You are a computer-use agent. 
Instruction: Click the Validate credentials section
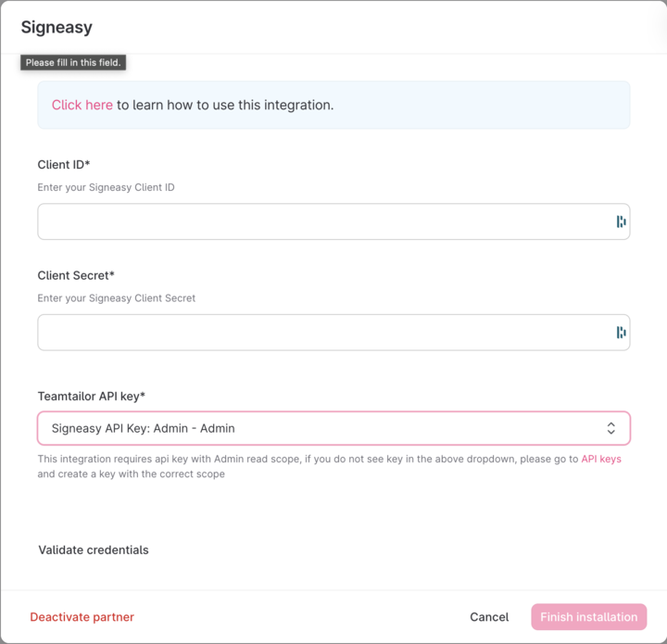point(94,550)
